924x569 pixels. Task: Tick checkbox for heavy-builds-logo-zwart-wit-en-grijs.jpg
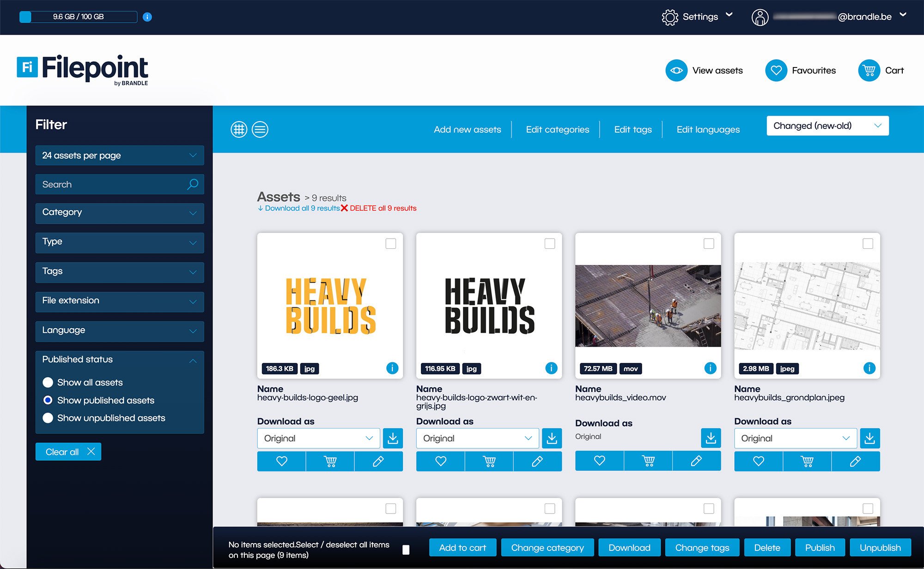pyautogui.click(x=550, y=244)
